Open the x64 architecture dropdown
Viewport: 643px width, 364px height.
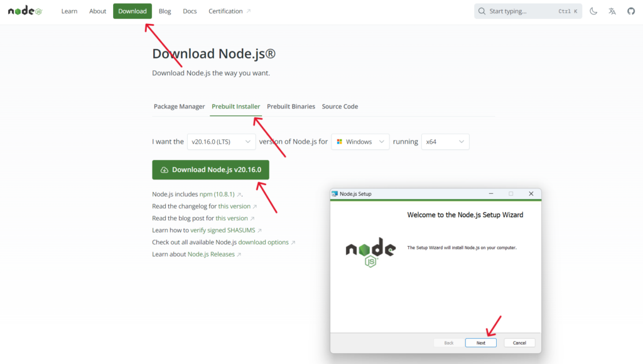click(445, 141)
